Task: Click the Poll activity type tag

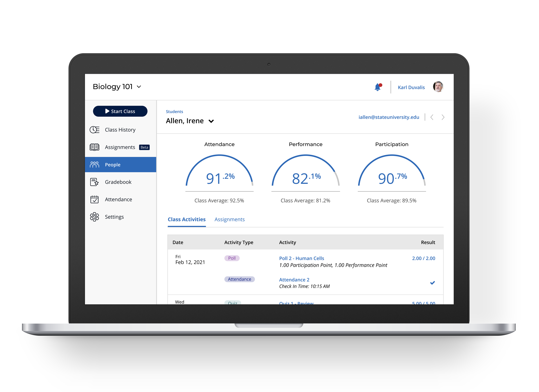Action: [x=232, y=258]
